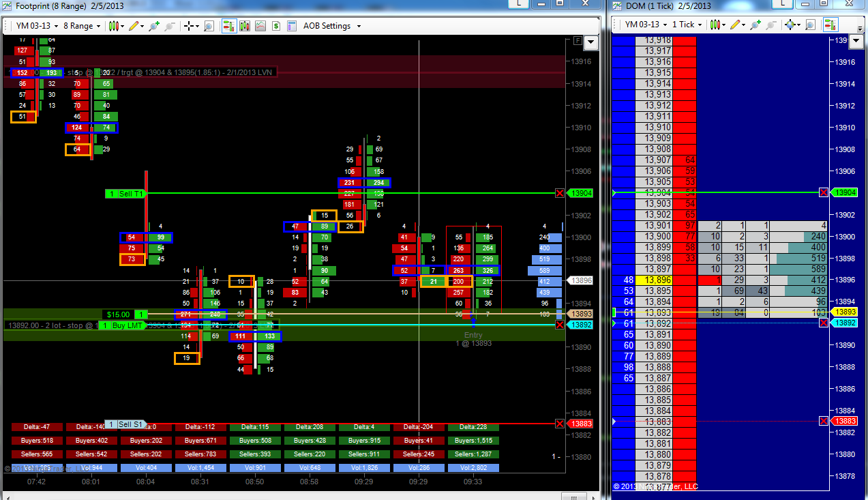Screen dimensions: 868x500
Task: Click zoom frame magnifier in Footprint toolbar
Action: click(x=209, y=26)
